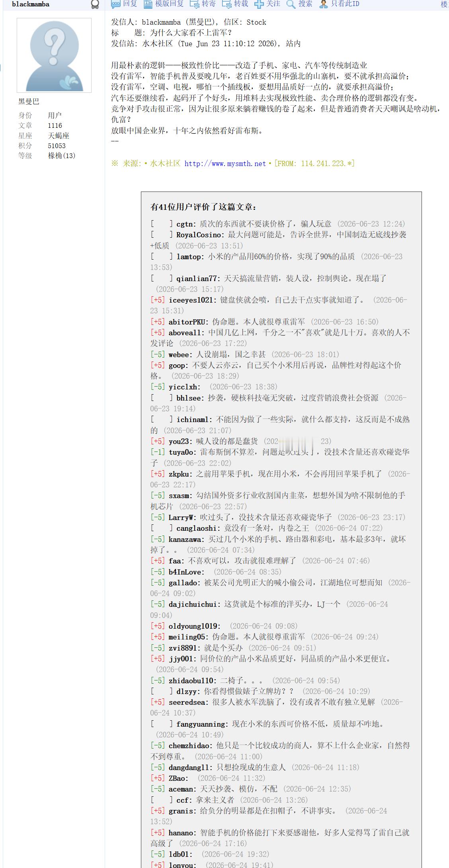The image size is (449, 868).
Task: Click commenter name iceeyes1021
Action: point(191,300)
